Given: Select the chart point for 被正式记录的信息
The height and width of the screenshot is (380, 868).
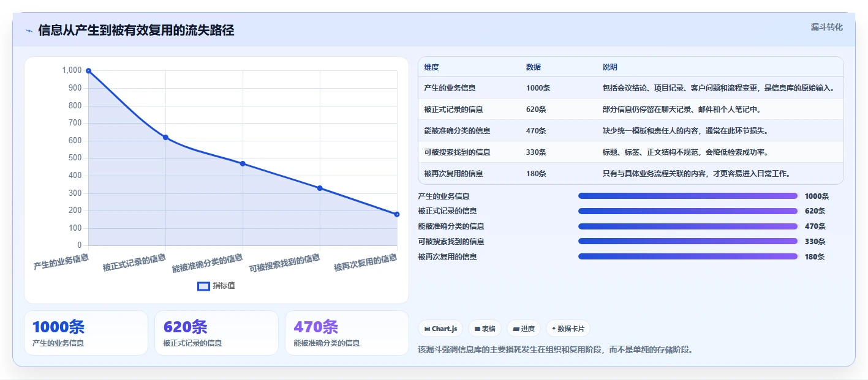Looking at the screenshot, I should [165, 137].
